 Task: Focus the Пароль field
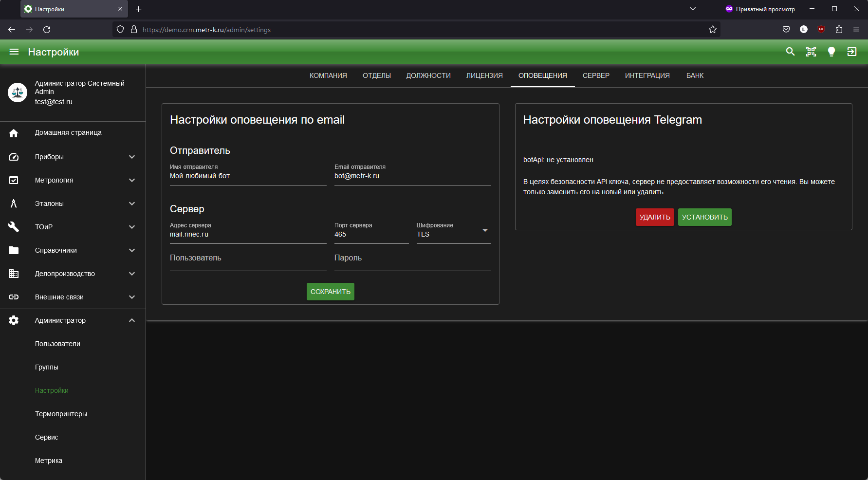click(413, 259)
